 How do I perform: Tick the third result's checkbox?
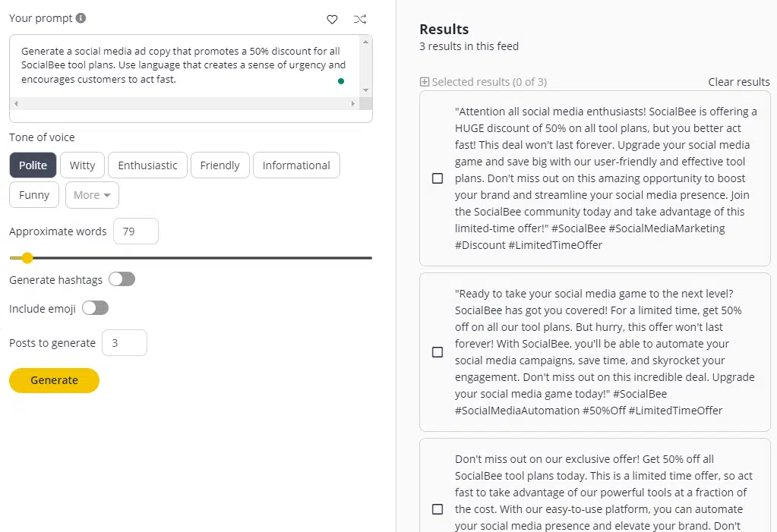coord(437,509)
